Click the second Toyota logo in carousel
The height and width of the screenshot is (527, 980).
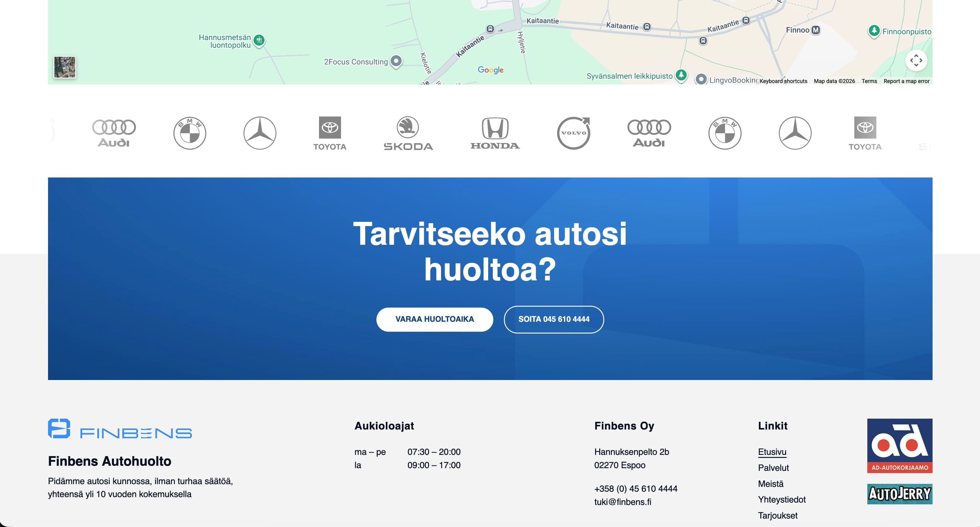click(865, 133)
